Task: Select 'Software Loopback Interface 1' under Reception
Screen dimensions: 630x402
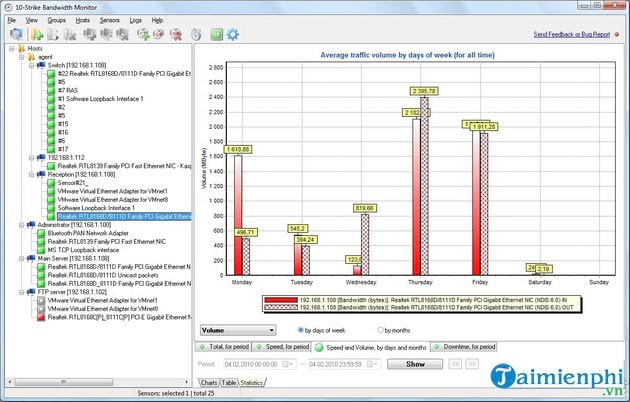Action: 96,208
